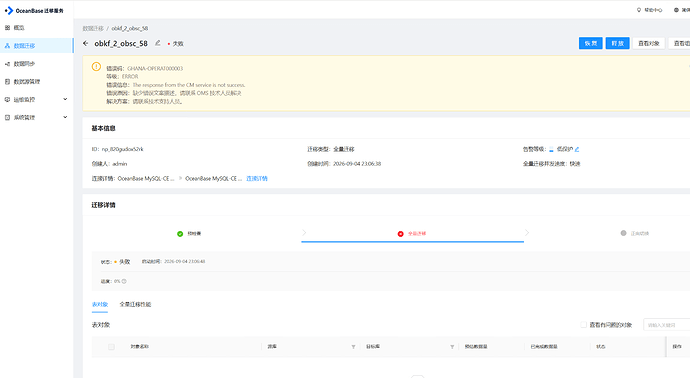Open the help center link in the top bar

650,10
